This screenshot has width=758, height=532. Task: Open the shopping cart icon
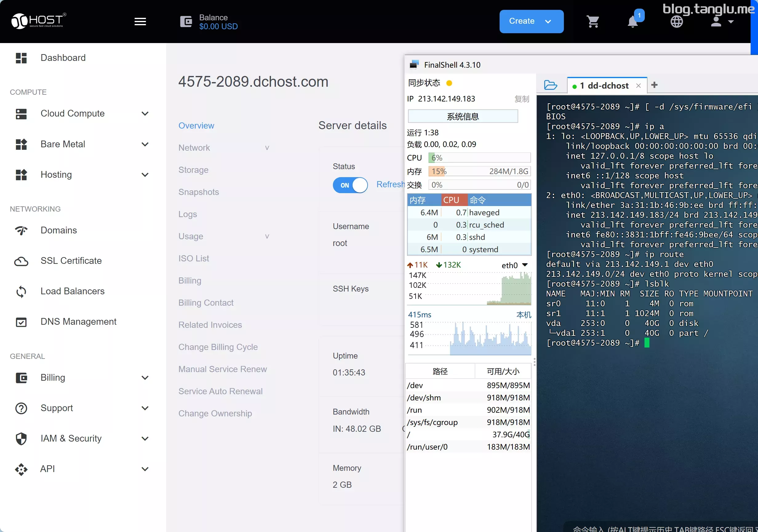(593, 22)
